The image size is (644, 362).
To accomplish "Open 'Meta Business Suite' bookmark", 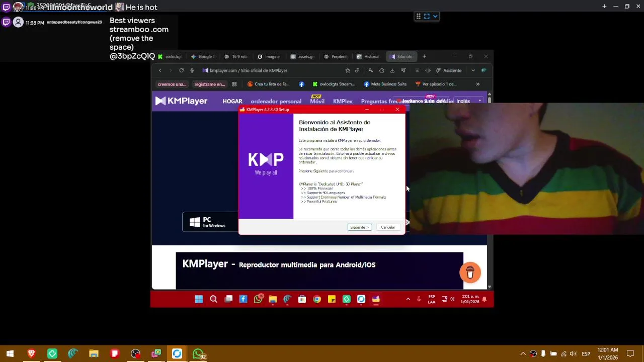I will point(385,84).
